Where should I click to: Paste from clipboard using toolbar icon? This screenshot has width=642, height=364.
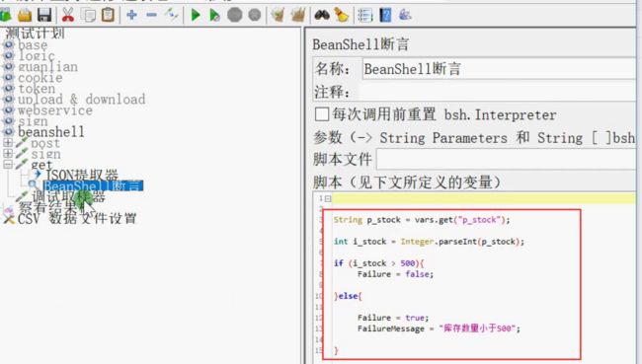pyautogui.click(x=108, y=15)
